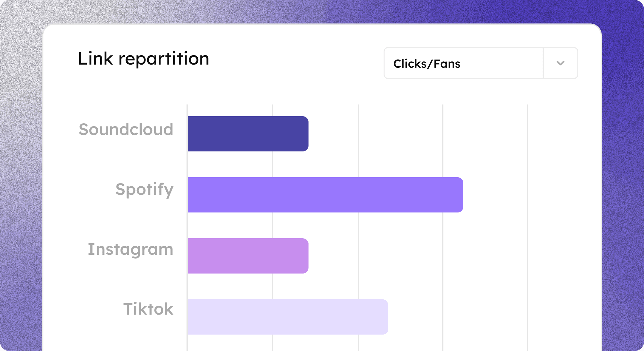Click the divider beside the dropdown chevron
Image resolution: width=644 pixels, height=351 pixels.
(x=543, y=63)
